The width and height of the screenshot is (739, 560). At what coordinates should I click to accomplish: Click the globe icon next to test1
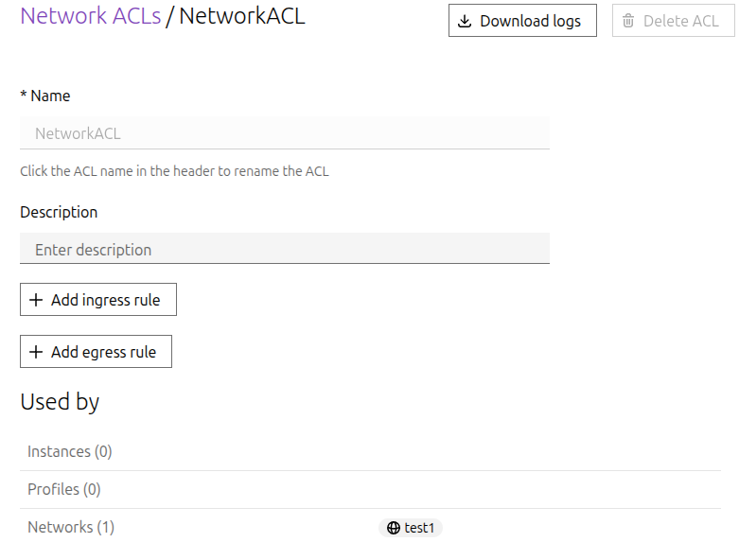[393, 528]
